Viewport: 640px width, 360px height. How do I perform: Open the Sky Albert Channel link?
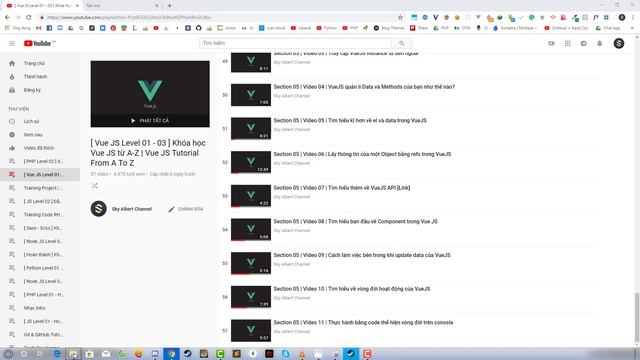[x=131, y=209]
